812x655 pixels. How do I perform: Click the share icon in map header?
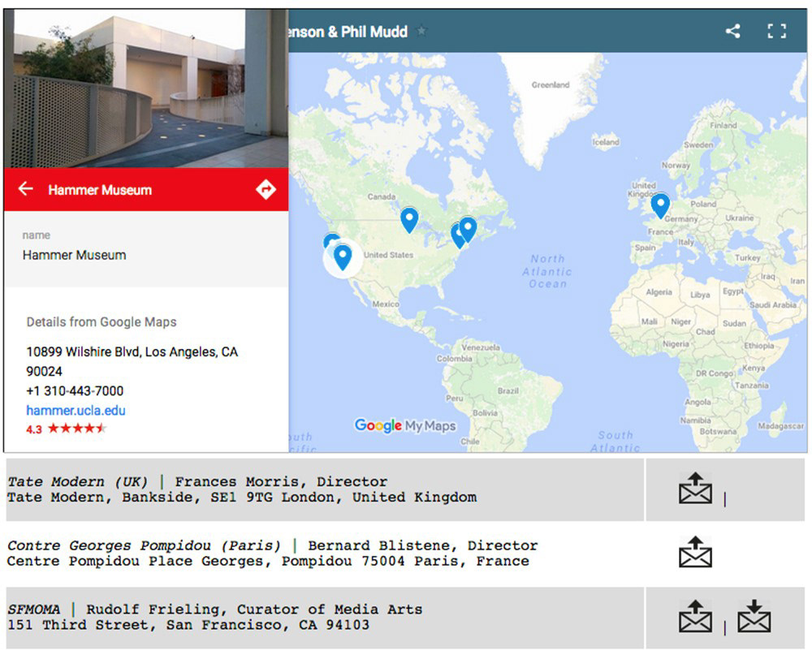point(732,31)
